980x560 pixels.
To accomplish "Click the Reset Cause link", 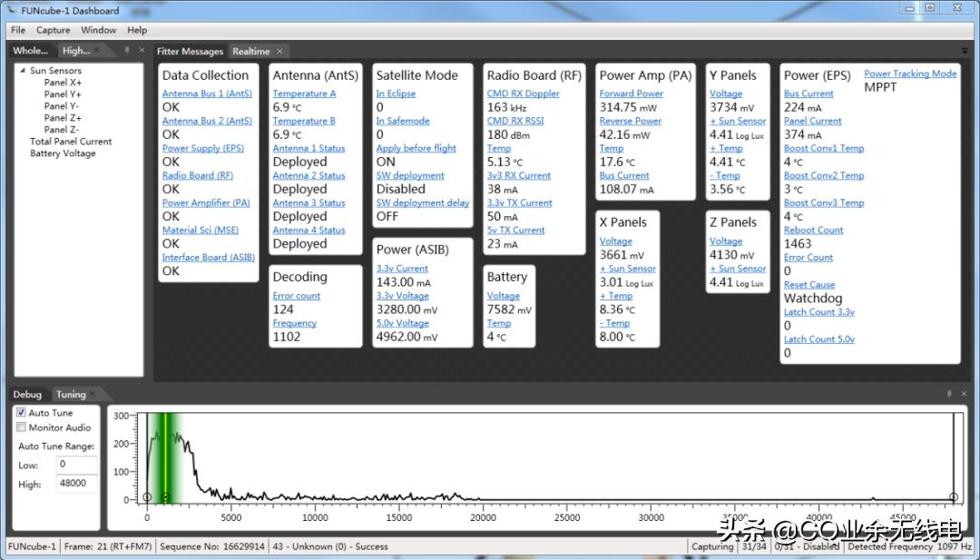I will click(809, 285).
